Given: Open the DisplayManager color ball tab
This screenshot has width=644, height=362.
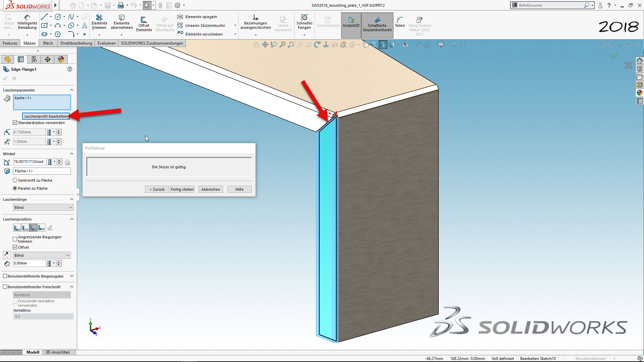Looking at the screenshot, I should (61, 59).
